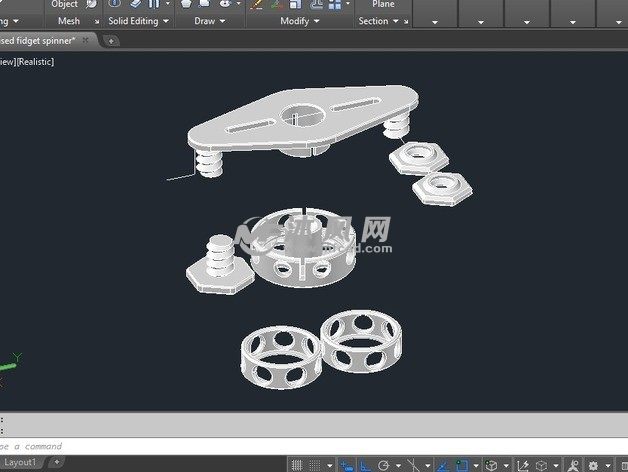
Task: Click the Realistic visual style label
Action: click(36, 62)
